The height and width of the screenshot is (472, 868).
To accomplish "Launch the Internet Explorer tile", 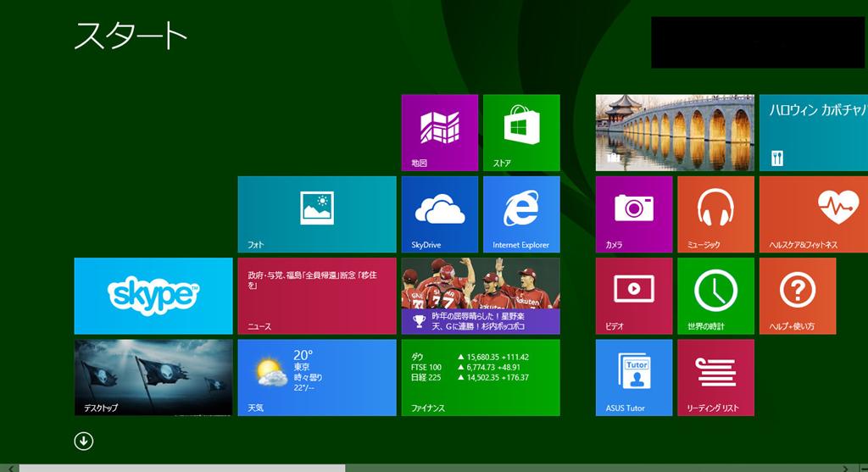I will click(x=521, y=214).
